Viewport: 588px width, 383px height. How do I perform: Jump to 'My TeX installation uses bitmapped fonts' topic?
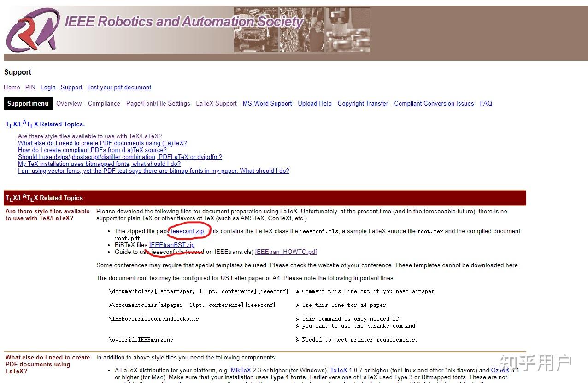(99, 164)
